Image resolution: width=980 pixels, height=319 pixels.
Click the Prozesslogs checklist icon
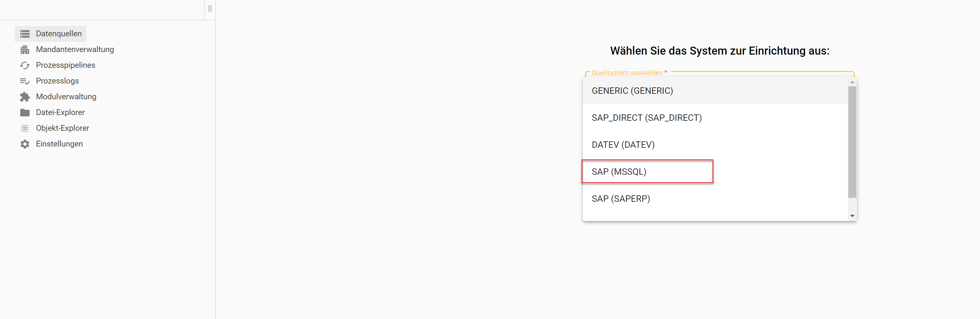[x=25, y=81]
